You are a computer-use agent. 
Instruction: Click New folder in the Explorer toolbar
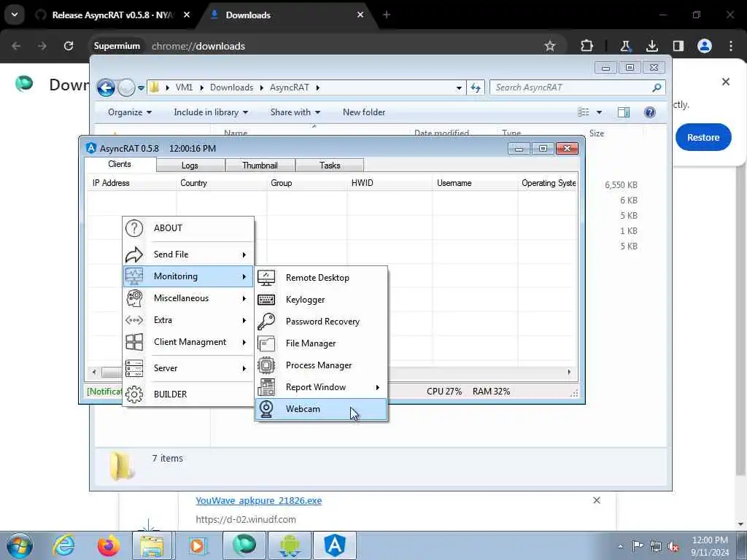[x=364, y=112]
